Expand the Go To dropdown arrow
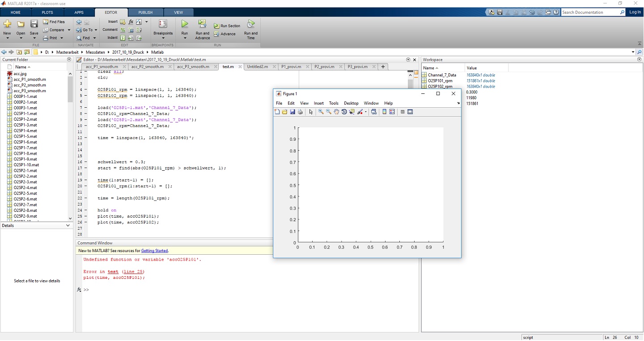The image size is (644, 341). pyautogui.click(x=97, y=30)
